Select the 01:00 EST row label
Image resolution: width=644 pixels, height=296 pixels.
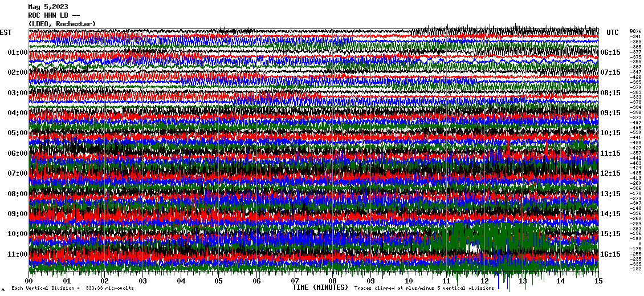tap(18, 52)
